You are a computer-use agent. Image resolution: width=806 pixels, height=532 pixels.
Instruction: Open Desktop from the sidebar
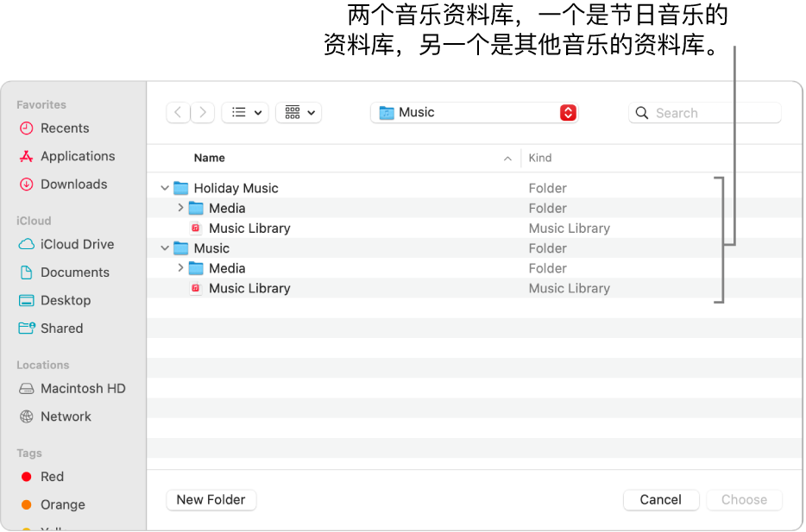[67, 300]
